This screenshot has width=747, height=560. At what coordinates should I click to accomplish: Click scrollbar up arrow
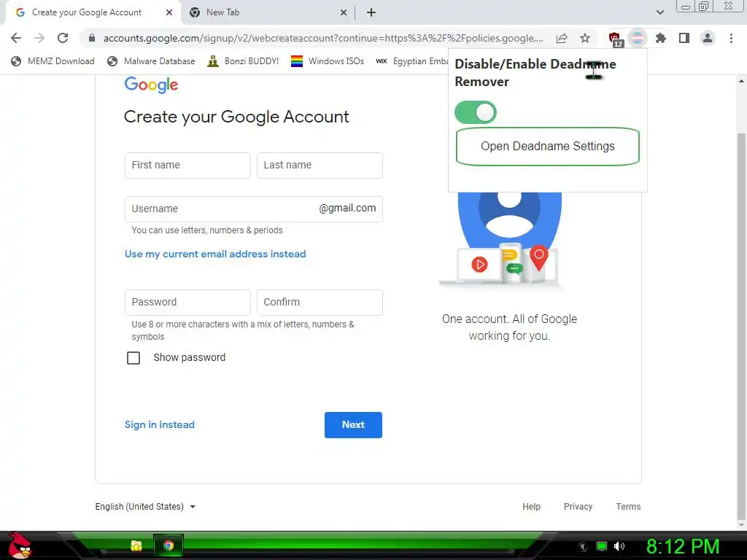tap(741, 81)
